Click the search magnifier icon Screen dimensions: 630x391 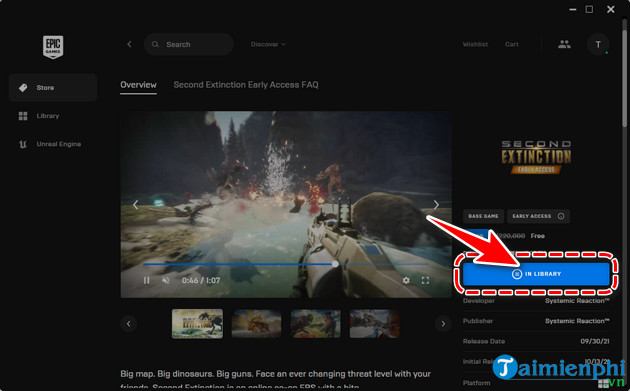(155, 44)
